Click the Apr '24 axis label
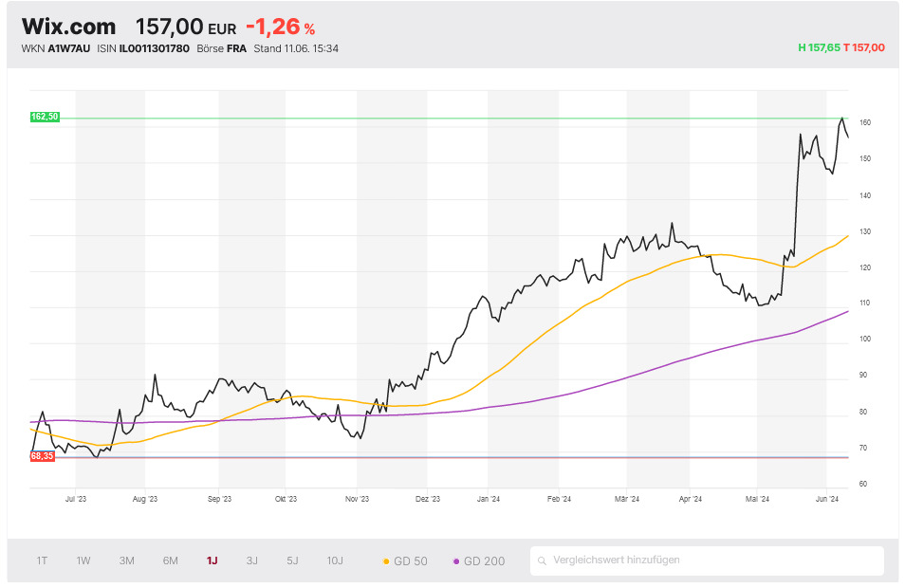The image size is (905, 588). tap(691, 499)
